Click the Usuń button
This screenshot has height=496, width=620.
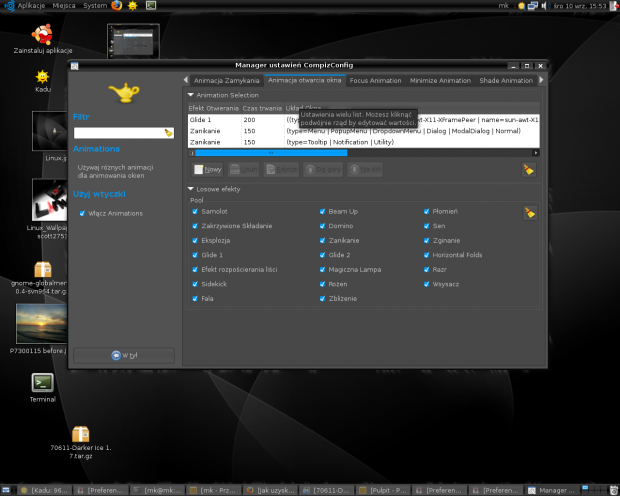[243, 169]
